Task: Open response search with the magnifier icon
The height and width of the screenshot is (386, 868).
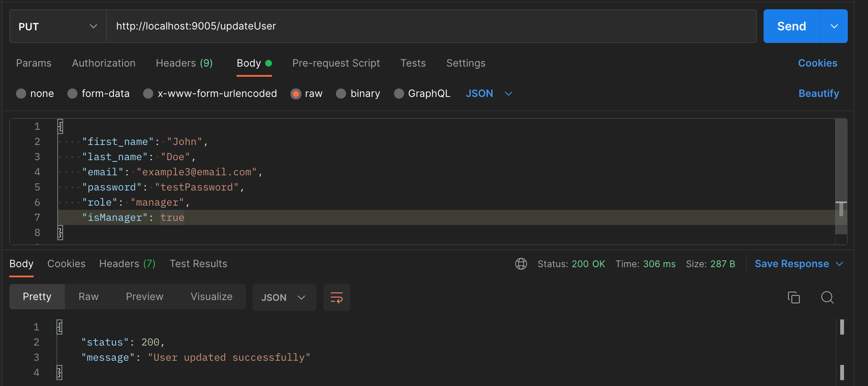Action: (x=827, y=298)
